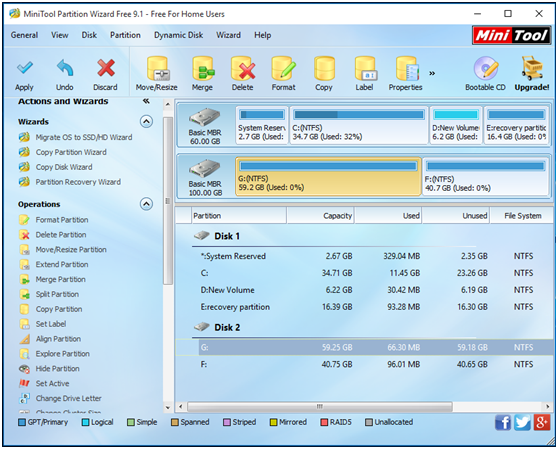Viewport: 558px width, 449px height.
Task: Show more toolbar items with the » chevron
Action: click(x=432, y=73)
